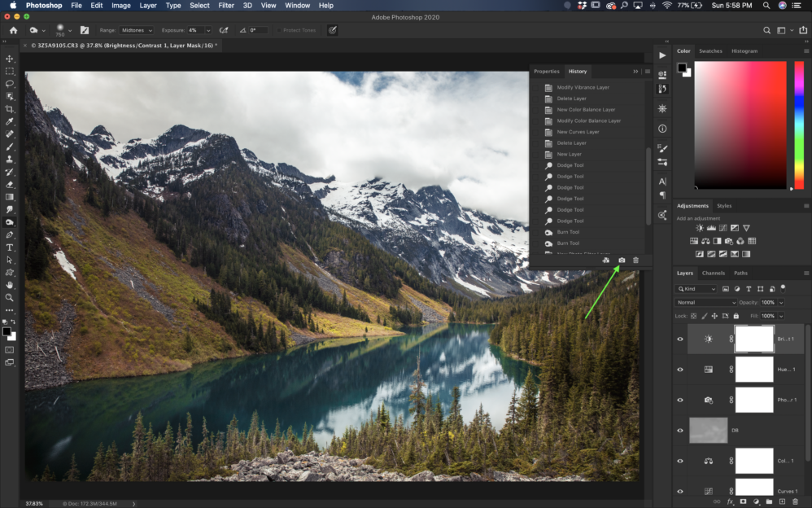The image size is (812, 508).
Task: Select the Type tool in the left toolbar
Action: (11, 248)
